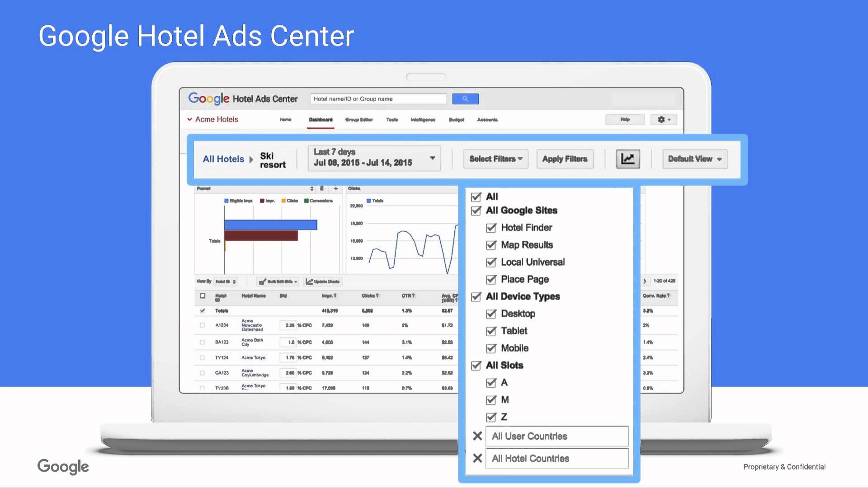This screenshot has width=868, height=488.
Task: Delete the Funnel chart with trash icon
Action: [322, 188]
